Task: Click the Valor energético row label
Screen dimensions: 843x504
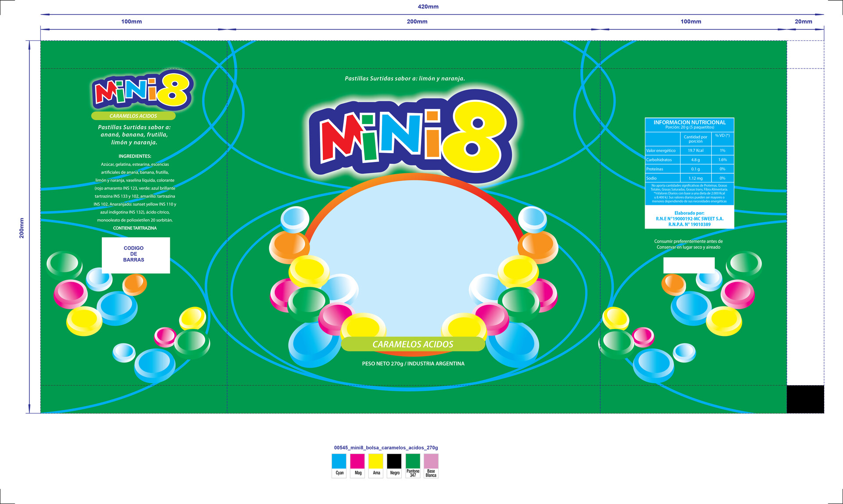Action: pyautogui.click(x=661, y=150)
